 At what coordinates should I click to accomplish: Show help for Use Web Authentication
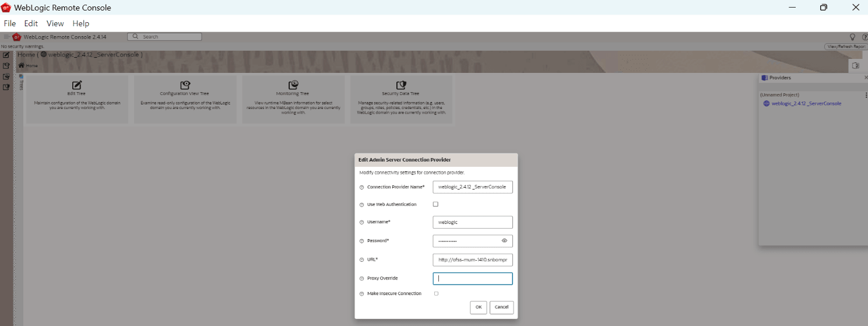click(361, 205)
